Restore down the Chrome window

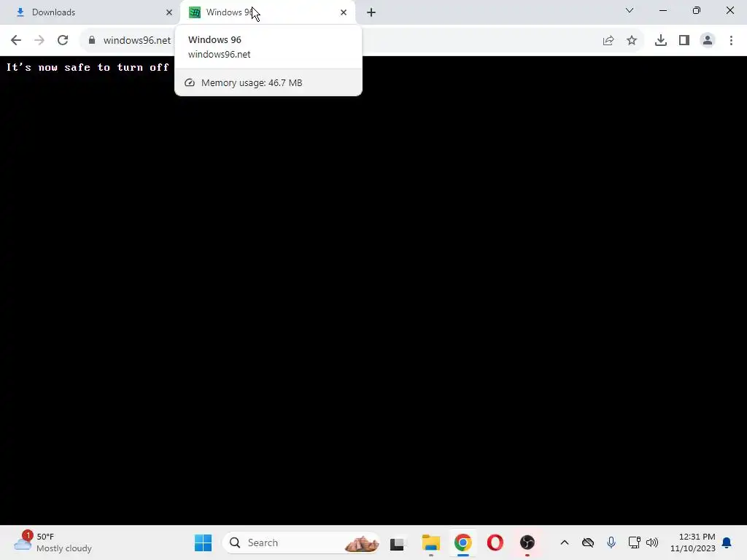click(x=697, y=10)
